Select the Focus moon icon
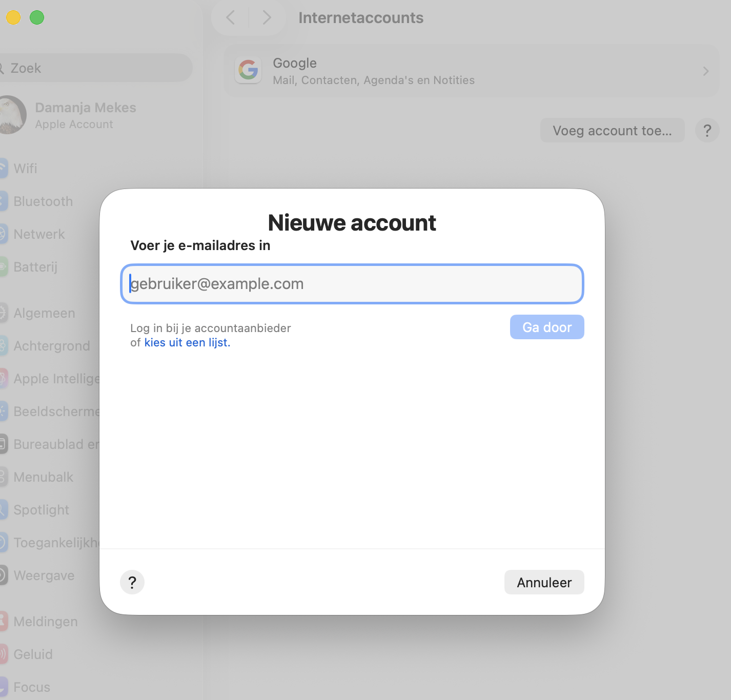731x700 pixels. pyautogui.click(x=4, y=687)
